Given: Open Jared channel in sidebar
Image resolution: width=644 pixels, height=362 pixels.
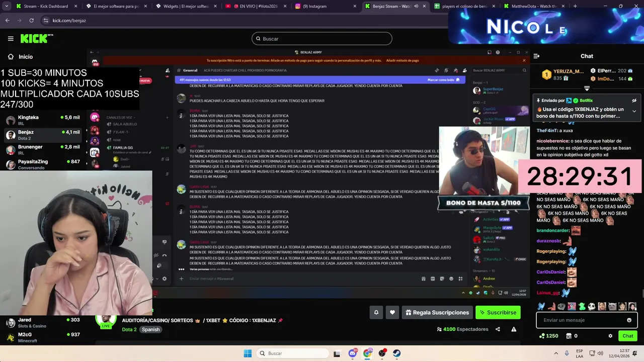Looking at the screenshot, I should (x=43, y=323).
